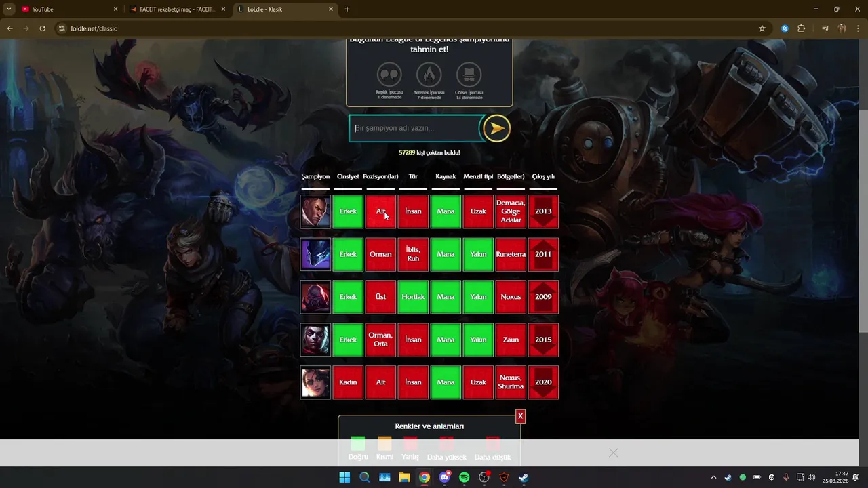Close the FACEIT tab
The height and width of the screenshot is (488, 868).
point(223,9)
